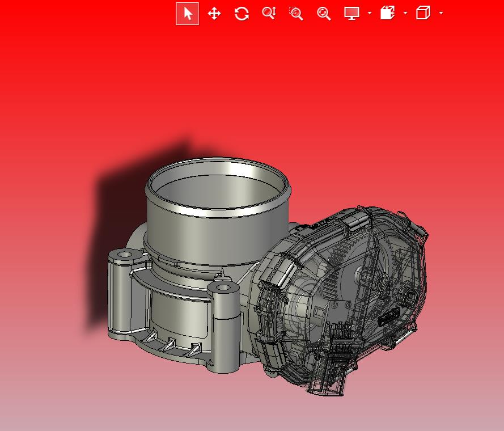This screenshot has height=431, width=504.
Task: Click the throttle body 3D model
Action: [267, 277]
